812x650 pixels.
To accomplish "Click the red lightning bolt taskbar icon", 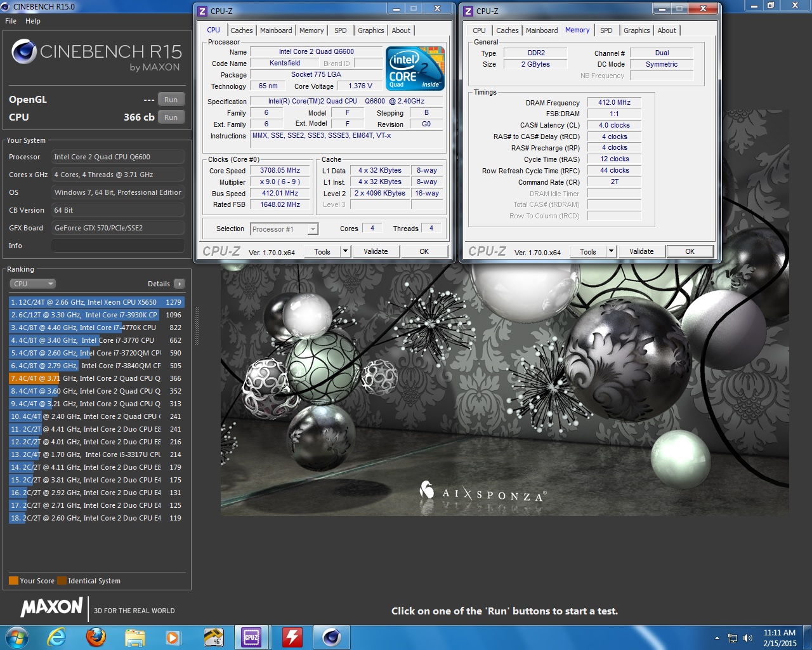I will pos(292,637).
